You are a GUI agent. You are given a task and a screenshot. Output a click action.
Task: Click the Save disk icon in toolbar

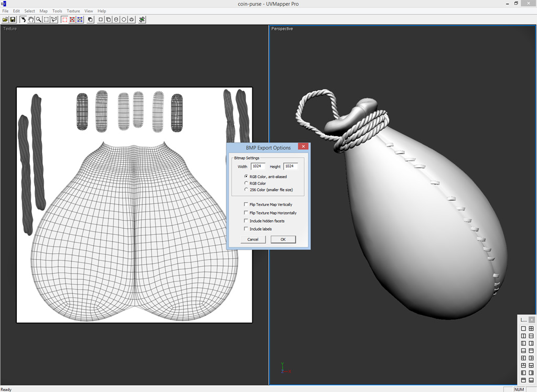coord(13,19)
